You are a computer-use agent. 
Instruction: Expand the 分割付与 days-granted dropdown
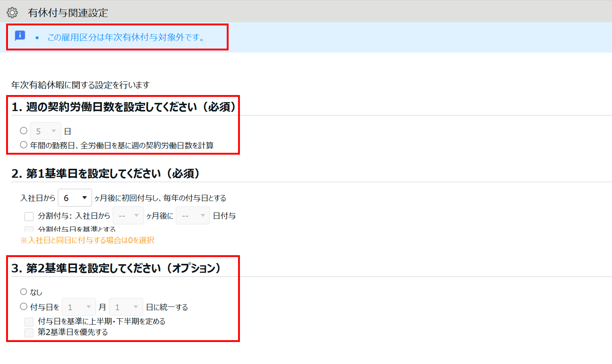(193, 216)
